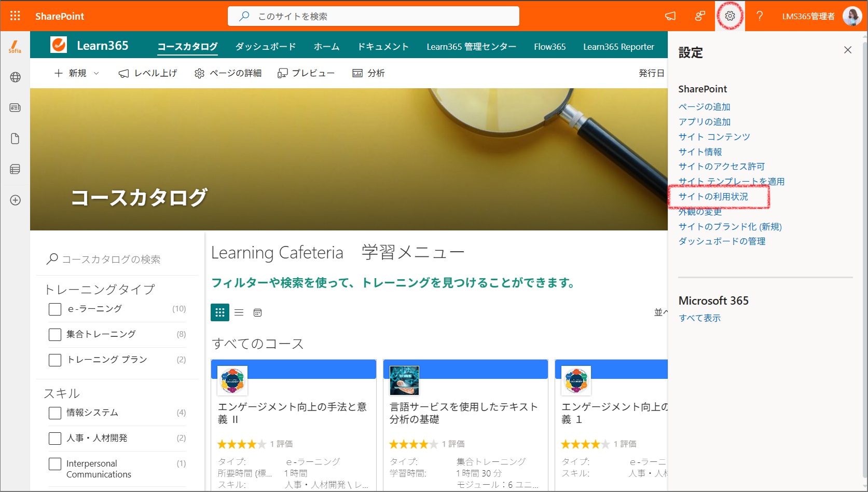This screenshot has width=868, height=492.
Task: Click star rating on 言語サービス course
Action: pyautogui.click(x=414, y=444)
